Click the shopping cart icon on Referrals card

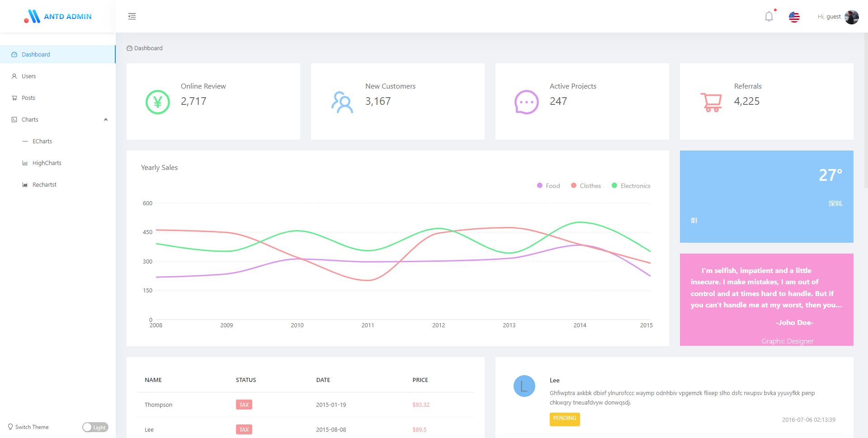(x=711, y=102)
